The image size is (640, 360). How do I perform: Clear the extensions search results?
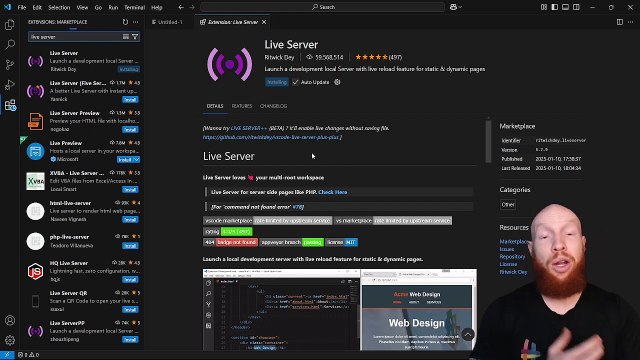click(126, 37)
